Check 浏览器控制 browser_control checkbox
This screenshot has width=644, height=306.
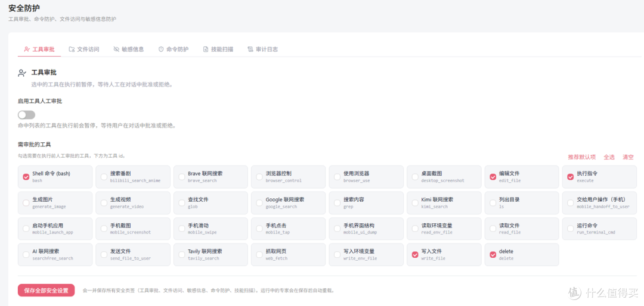(x=259, y=177)
